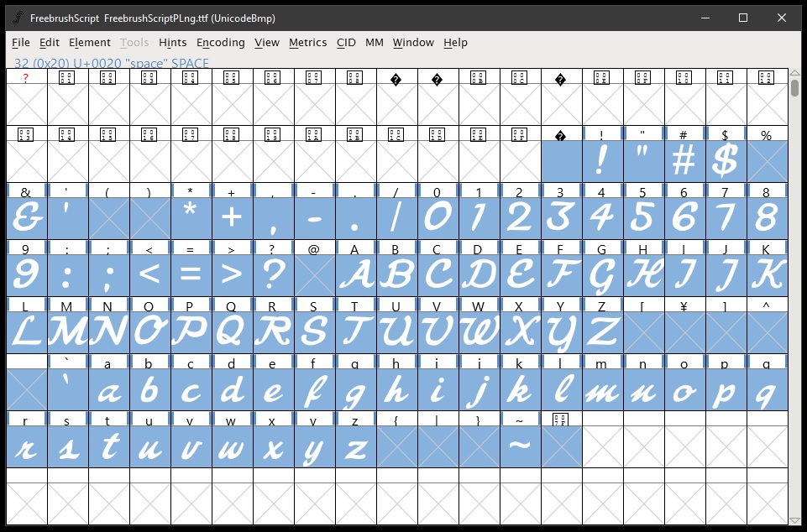Click the FontForge app icon in title bar
The image size is (807, 532).
point(18,18)
